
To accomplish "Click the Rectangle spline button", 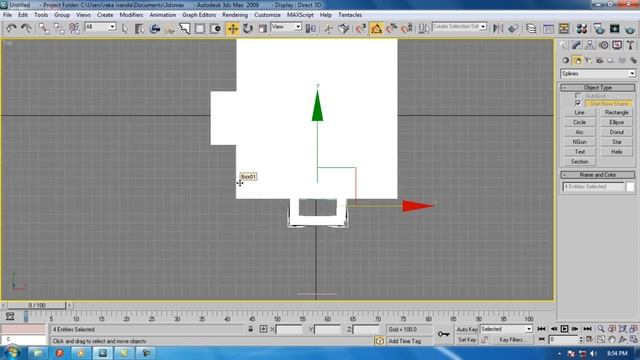I will [x=616, y=112].
